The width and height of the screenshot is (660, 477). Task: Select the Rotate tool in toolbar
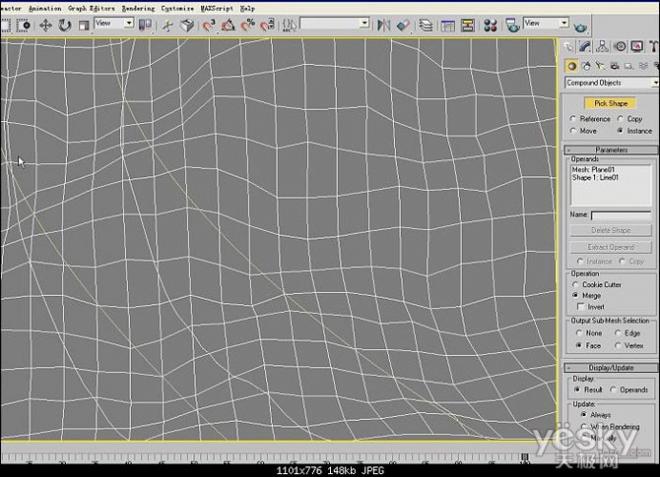coord(64,26)
